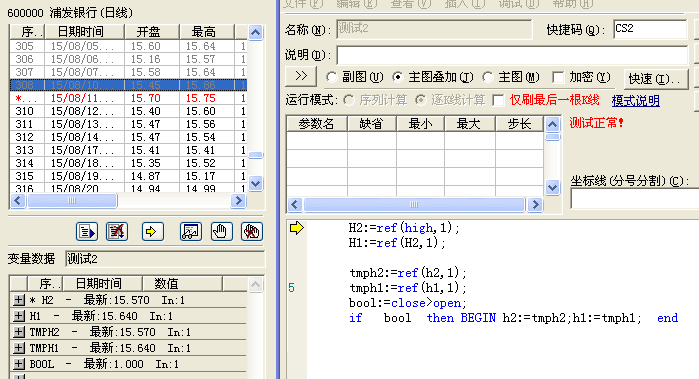This screenshot has width=699, height=379.
Task: Click the 最高 column header
Action: (207, 32)
